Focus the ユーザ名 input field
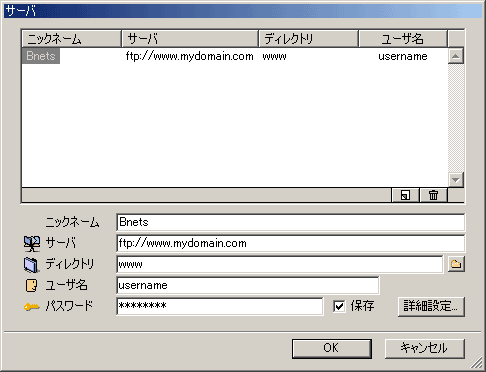This screenshot has height=372, width=486. [248, 285]
